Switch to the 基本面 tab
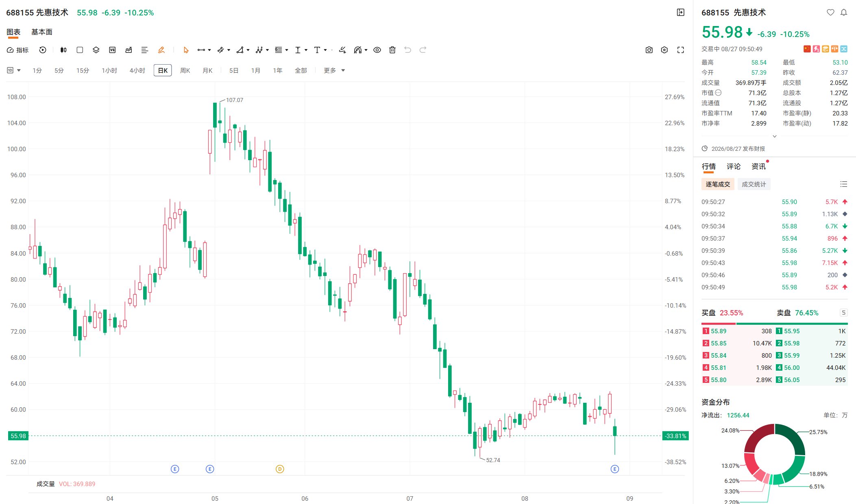Viewport: 856px width, 504px height. click(42, 32)
